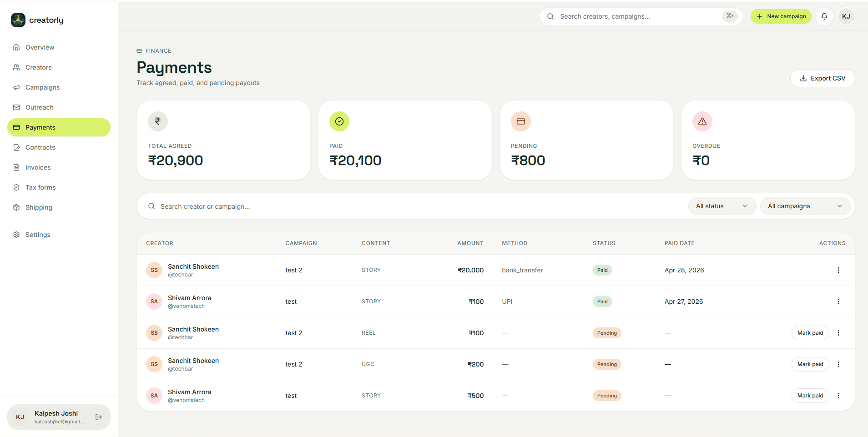Viewport: 868px width, 437px height.
Task: Go to Overview in sidebar
Action: click(59, 47)
